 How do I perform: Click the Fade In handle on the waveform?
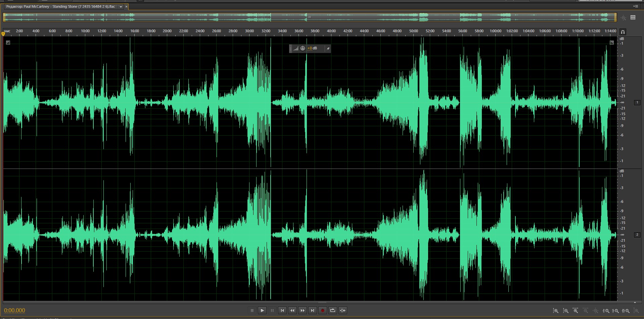8,43
